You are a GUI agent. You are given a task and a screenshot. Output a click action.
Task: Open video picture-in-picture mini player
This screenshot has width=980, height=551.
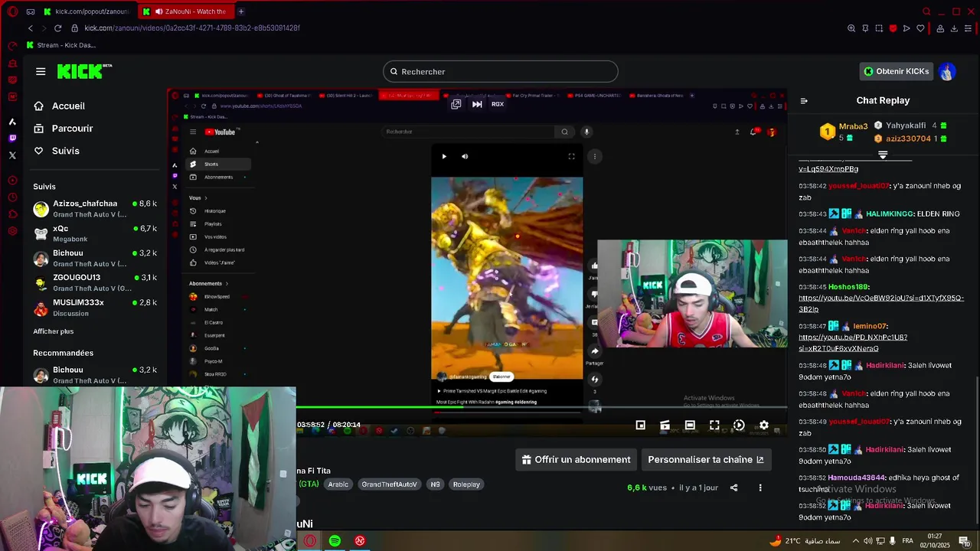(x=641, y=425)
